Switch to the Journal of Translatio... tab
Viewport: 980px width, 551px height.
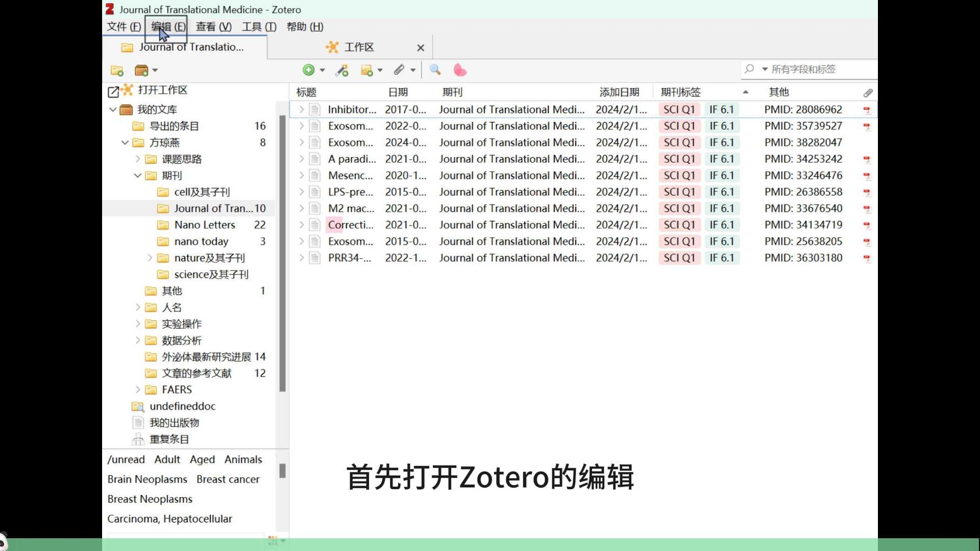pyautogui.click(x=185, y=47)
